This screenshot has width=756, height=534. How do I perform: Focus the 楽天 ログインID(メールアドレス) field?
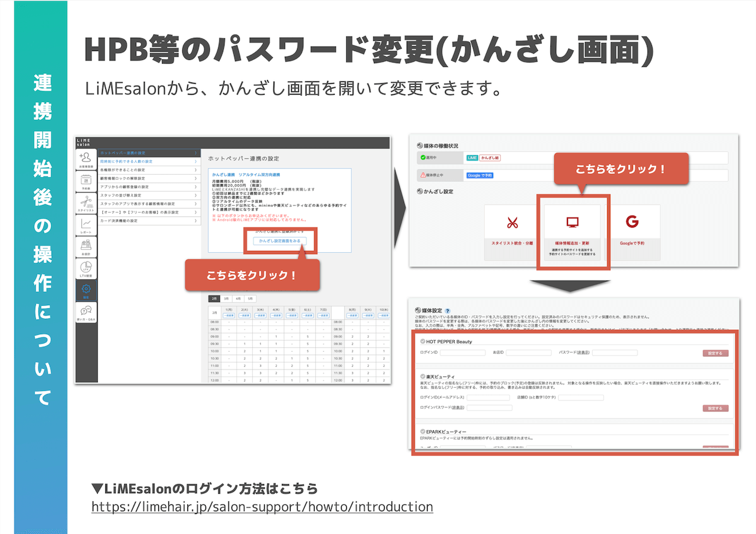point(488,398)
